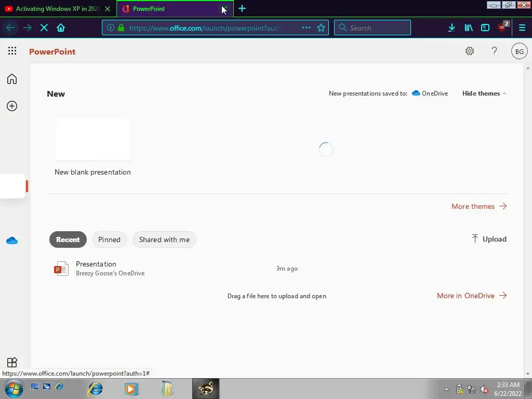Open the browser downloads arrow
532x399 pixels.
(451, 28)
